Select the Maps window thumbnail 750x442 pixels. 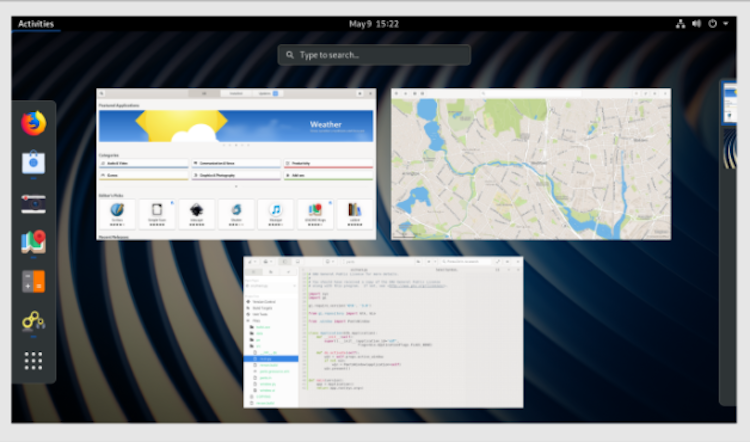[531, 164]
